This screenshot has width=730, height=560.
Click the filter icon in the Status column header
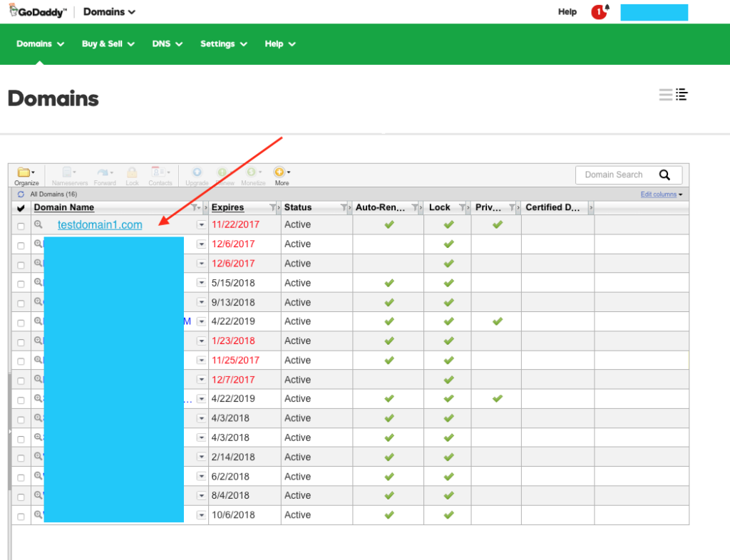coord(344,207)
